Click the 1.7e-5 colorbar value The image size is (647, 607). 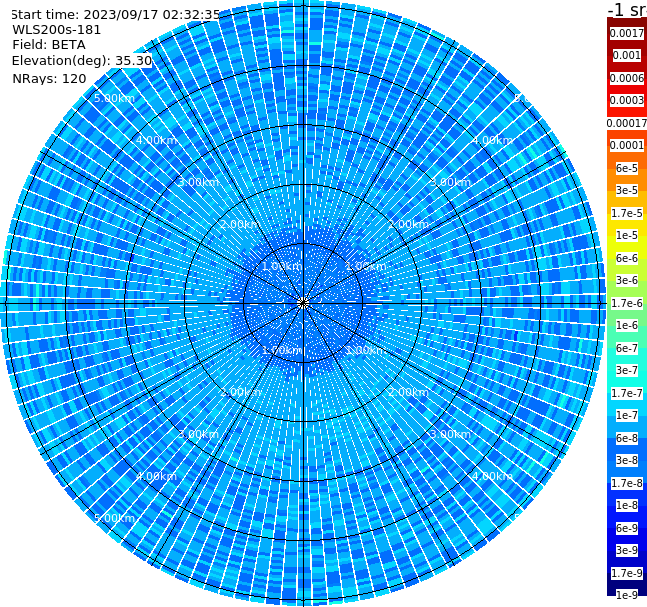627,213
